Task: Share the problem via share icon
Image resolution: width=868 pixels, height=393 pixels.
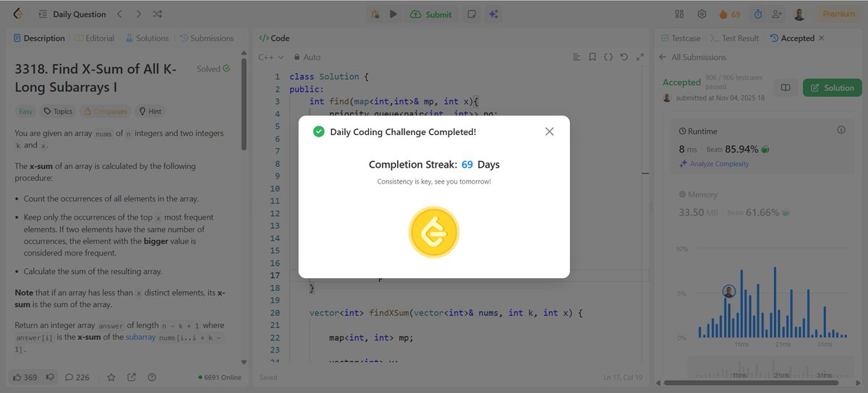Action: click(x=132, y=377)
